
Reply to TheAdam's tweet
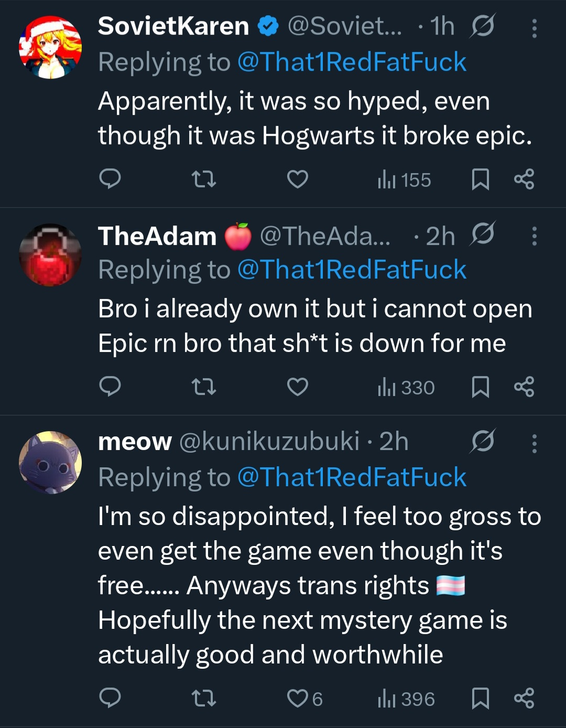pos(110,387)
